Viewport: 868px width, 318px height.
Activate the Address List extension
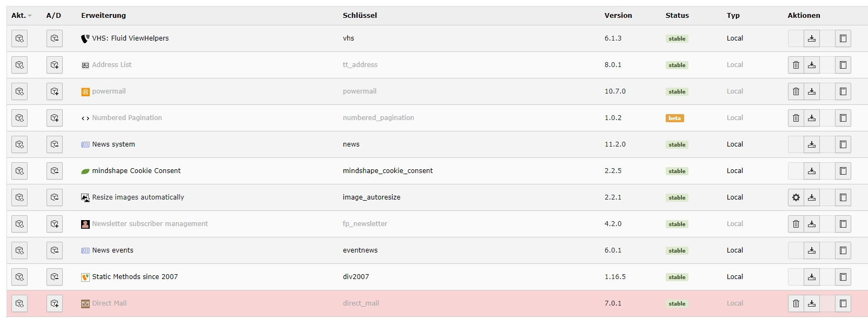click(x=55, y=65)
